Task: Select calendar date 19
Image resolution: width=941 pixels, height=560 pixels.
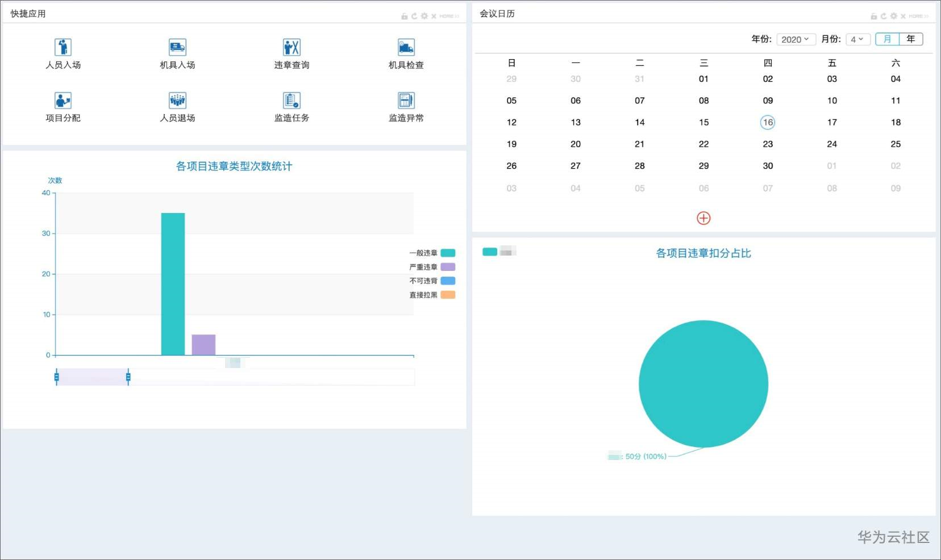Action: click(511, 144)
